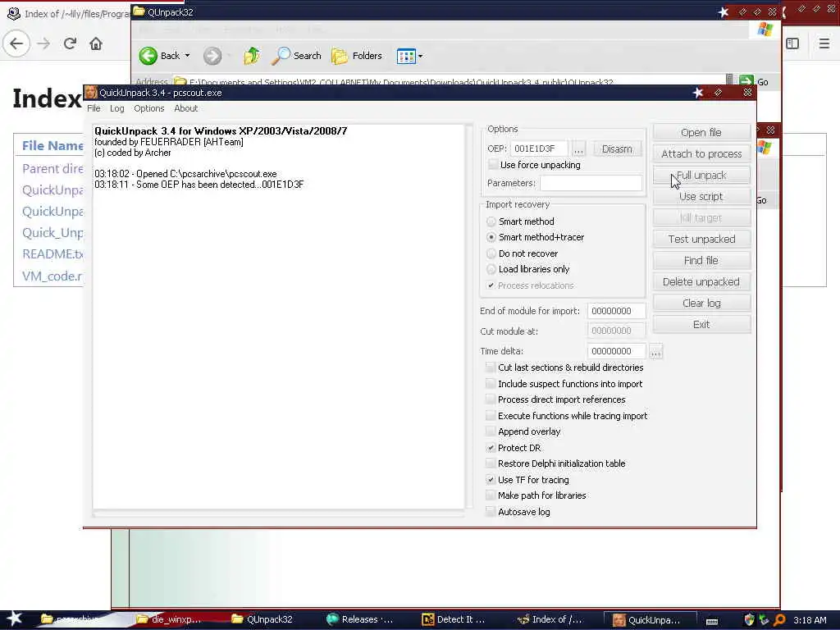Open Log menu in QuickUnpack
840x630 pixels.
click(116, 108)
